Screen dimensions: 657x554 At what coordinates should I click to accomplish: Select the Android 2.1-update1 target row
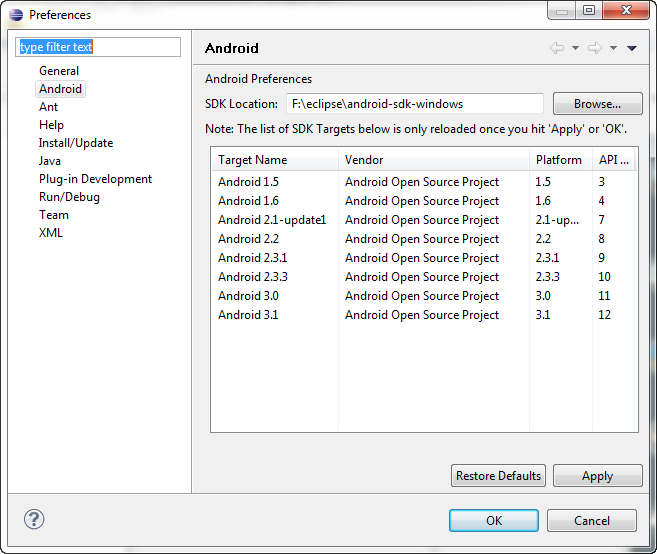tap(424, 220)
